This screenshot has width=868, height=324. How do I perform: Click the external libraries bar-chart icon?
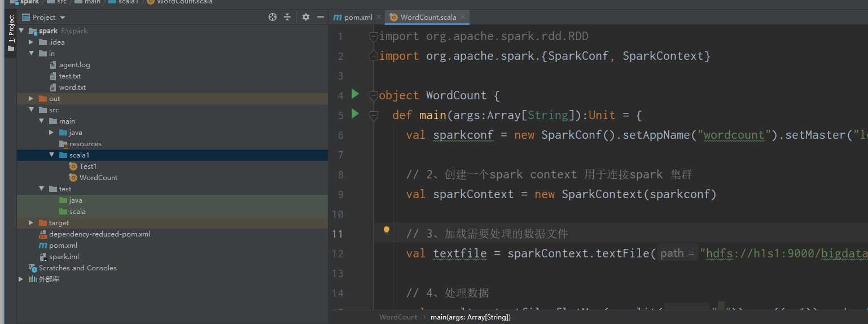(x=33, y=279)
